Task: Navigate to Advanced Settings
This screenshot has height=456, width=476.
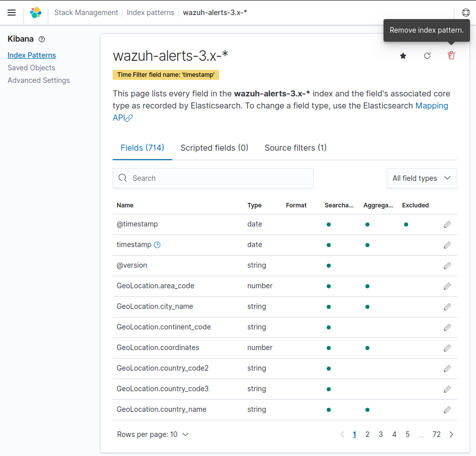Action: pyautogui.click(x=39, y=80)
